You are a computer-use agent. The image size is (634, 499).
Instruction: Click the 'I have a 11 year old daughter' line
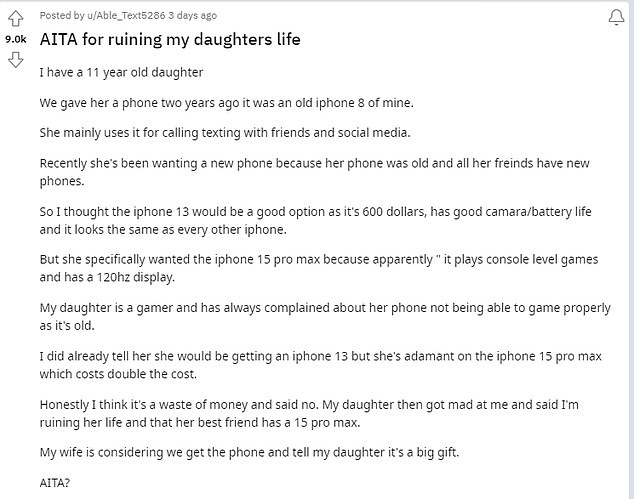click(121, 72)
